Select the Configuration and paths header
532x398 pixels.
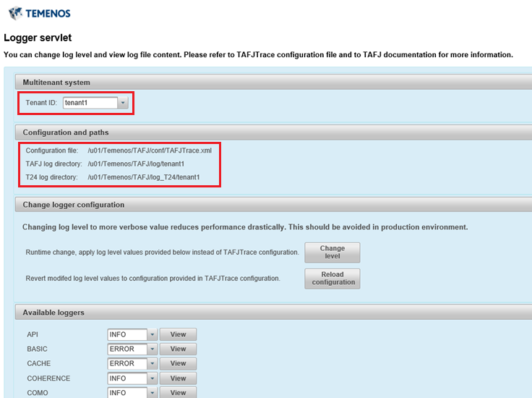pos(66,132)
